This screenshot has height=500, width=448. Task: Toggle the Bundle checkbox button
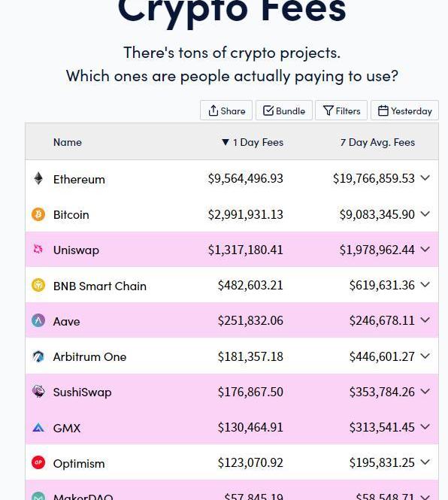tap(284, 111)
